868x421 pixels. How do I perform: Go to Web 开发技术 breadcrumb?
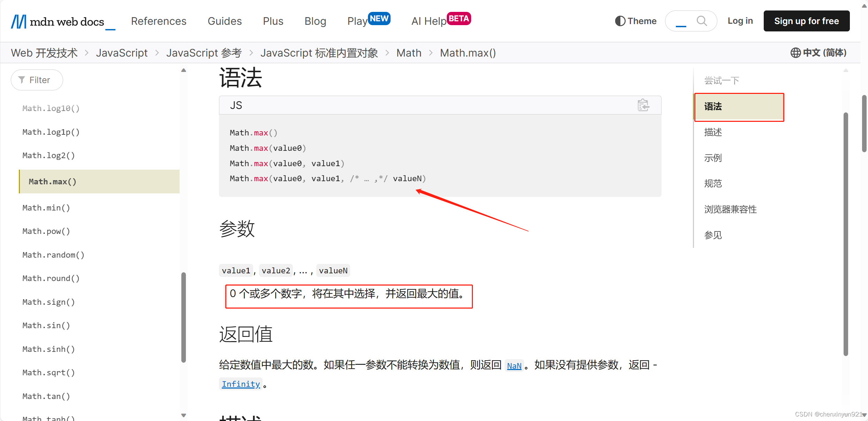point(44,53)
